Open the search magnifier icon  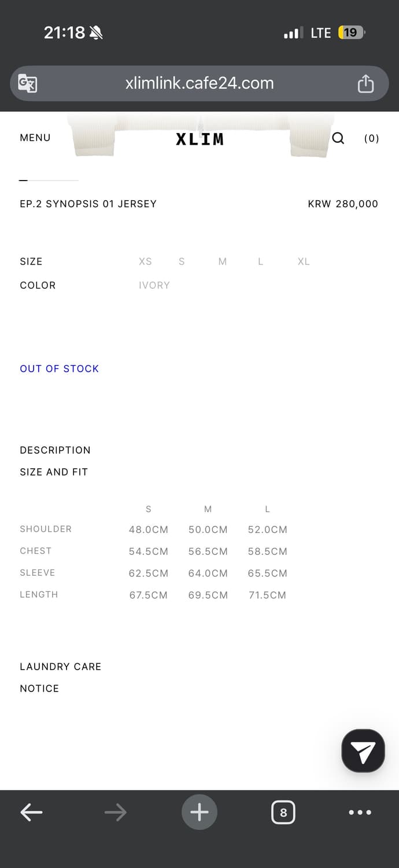tap(338, 138)
